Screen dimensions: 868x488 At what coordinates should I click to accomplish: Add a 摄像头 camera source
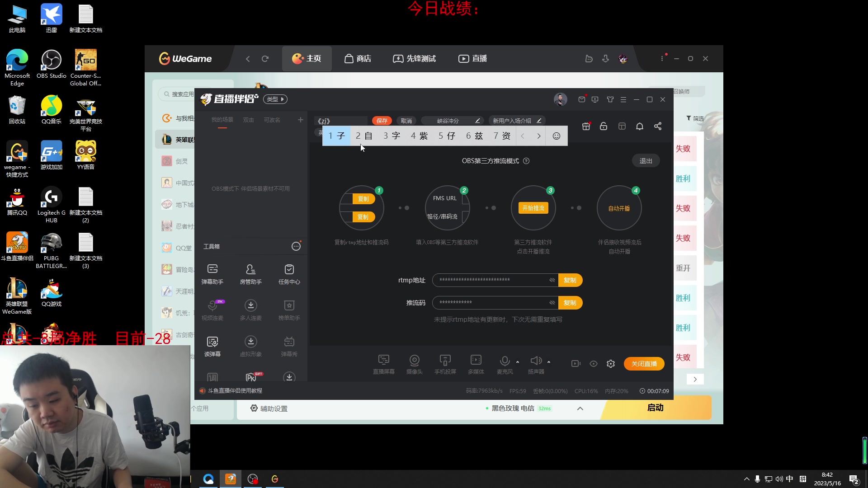(414, 364)
